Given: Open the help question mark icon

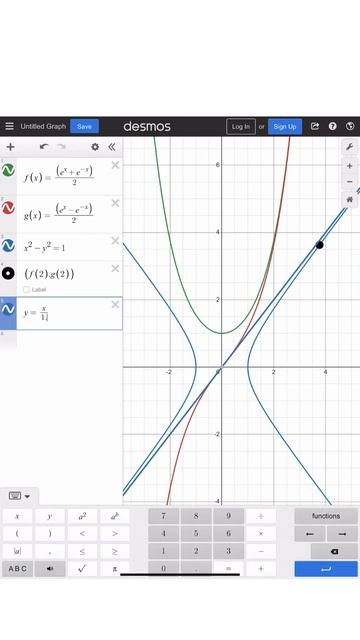Looking at the screenshot, I should (x=333, y=126).
